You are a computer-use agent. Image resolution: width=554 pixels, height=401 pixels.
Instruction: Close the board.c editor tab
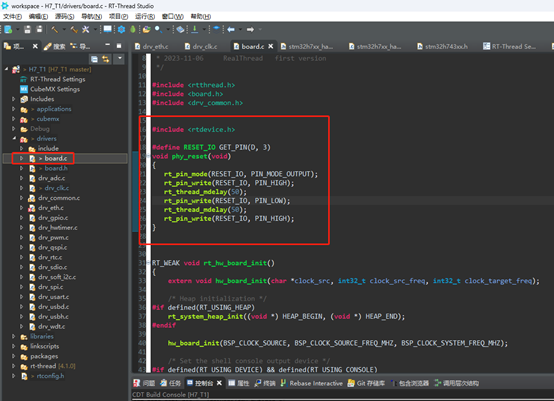(271, 46)
